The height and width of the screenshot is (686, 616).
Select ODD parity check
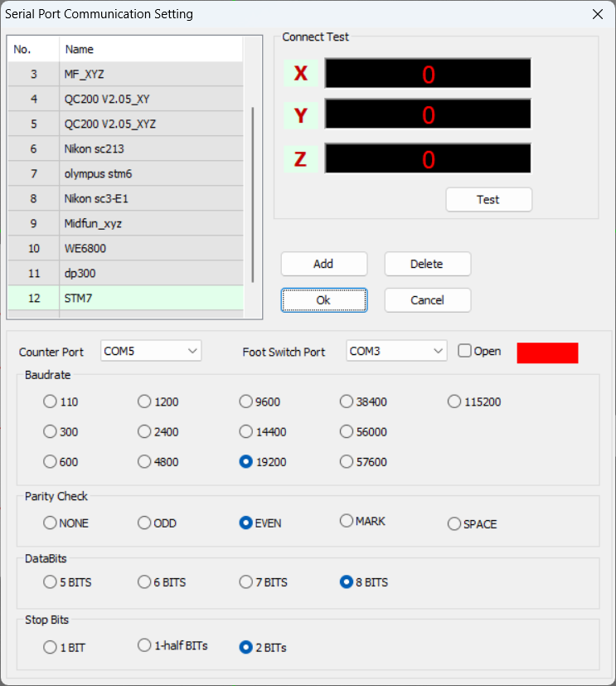(x=145, y=523)
